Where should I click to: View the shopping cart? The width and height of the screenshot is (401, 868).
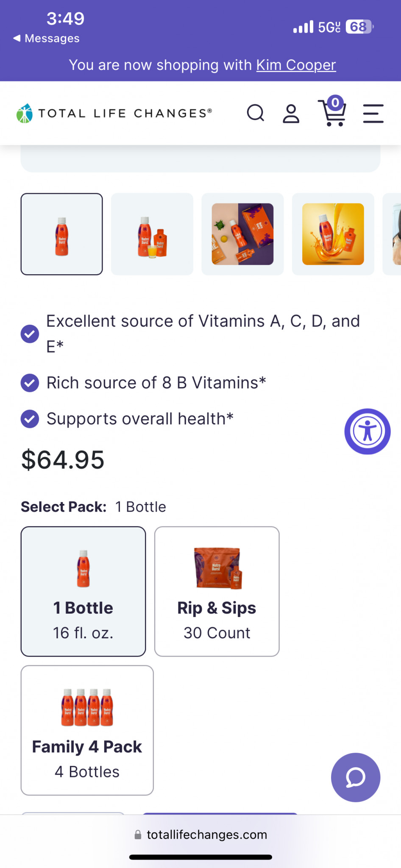pos(333,111)
